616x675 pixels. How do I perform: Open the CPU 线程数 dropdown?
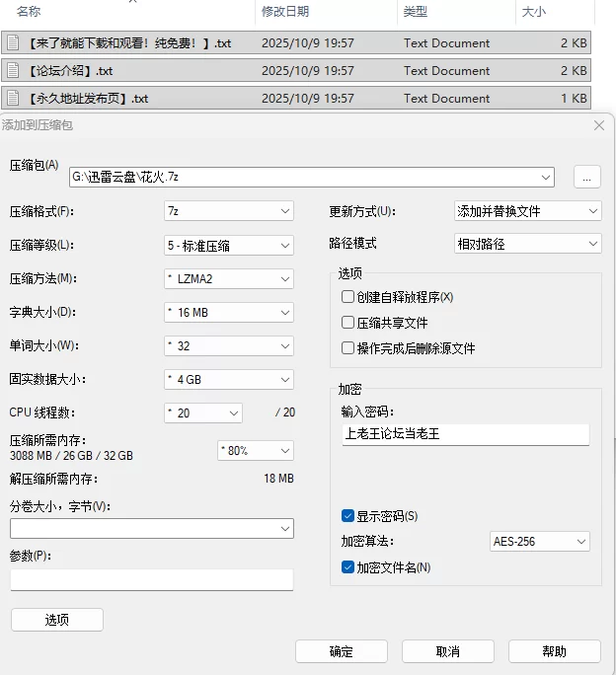click(203, 413)
